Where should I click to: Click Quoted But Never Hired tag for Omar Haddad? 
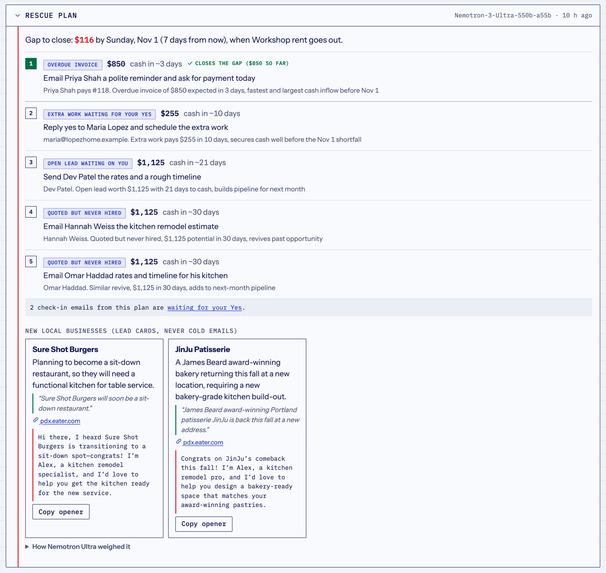coord(84,262)
